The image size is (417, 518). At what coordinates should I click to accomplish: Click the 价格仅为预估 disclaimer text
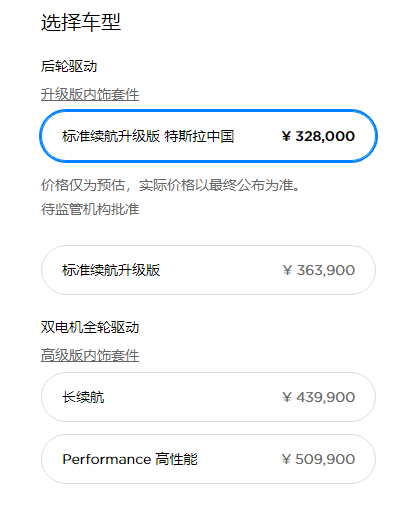(x=170, y=185)
